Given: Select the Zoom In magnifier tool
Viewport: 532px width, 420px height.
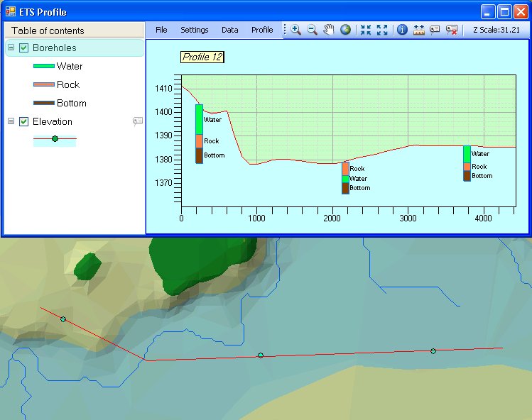Looking at the screenshot, I should tap(295, 30).
